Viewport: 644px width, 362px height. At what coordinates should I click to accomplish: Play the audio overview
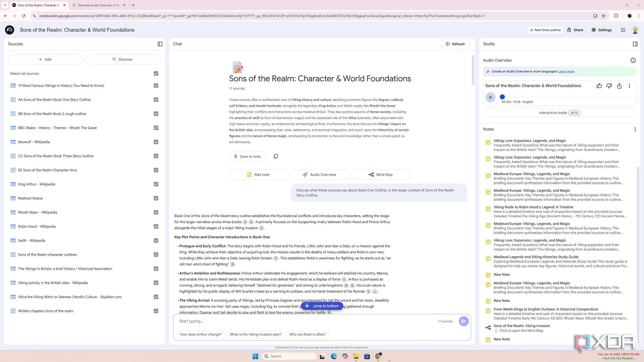click(490, 97)
